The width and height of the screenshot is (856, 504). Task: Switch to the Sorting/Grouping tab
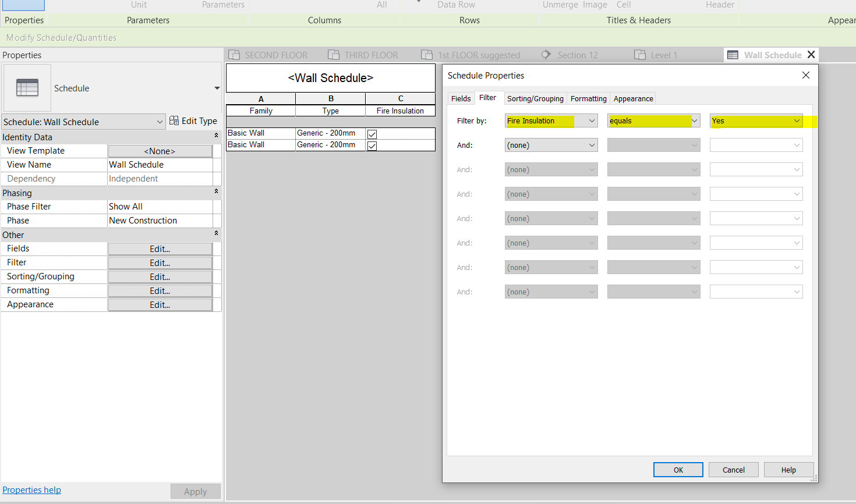coord(535,98)
